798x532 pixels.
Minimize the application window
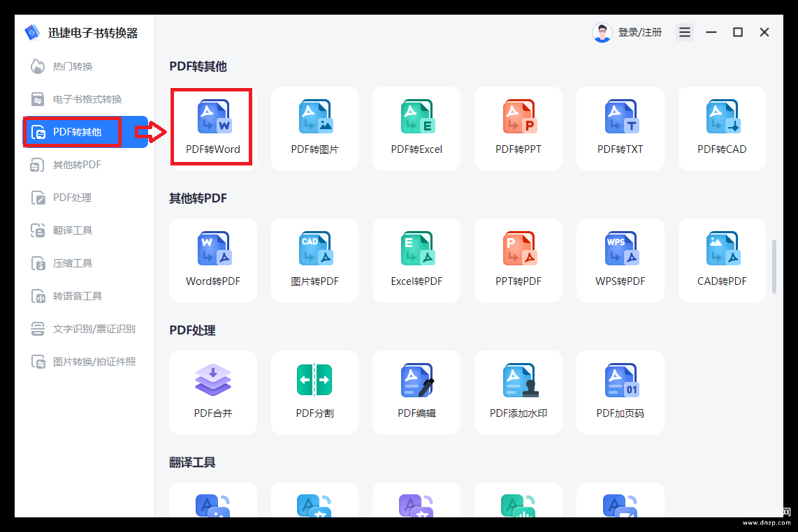pos(711,32)
